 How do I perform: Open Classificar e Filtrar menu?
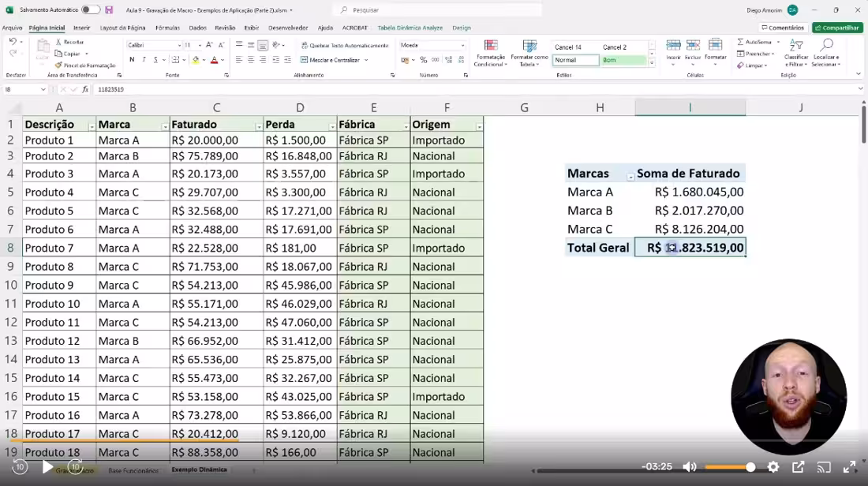pos(796,53)
